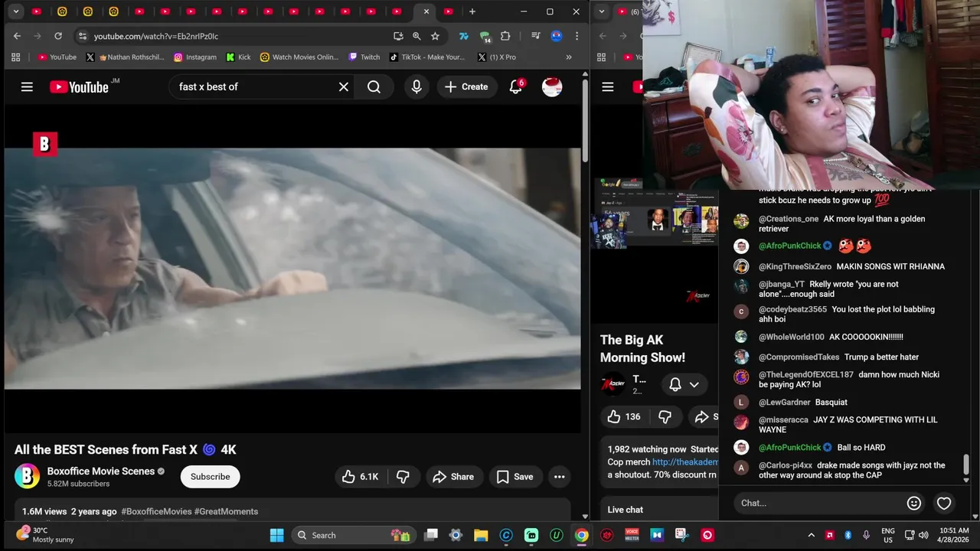Open the tab search dropdown in left window
Screen dimensions: 980x551
coord(15,11)
